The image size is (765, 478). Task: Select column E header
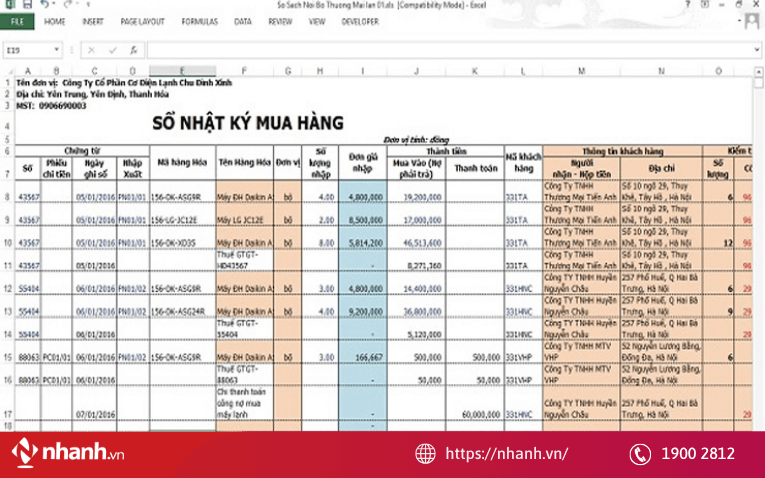pyautogui.click(x=182, y=71)
